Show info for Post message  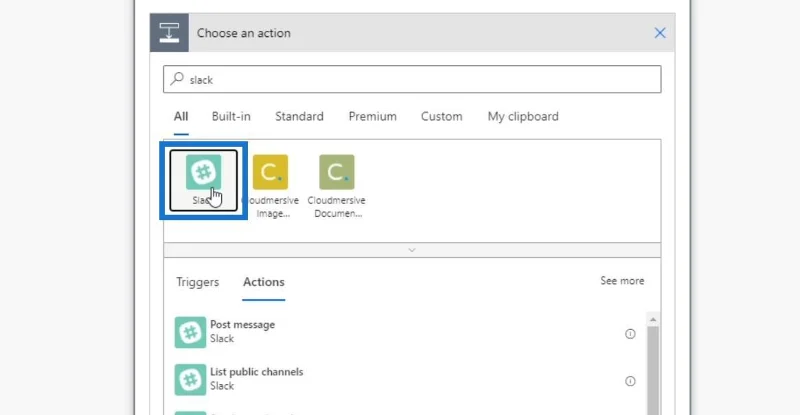630,334
